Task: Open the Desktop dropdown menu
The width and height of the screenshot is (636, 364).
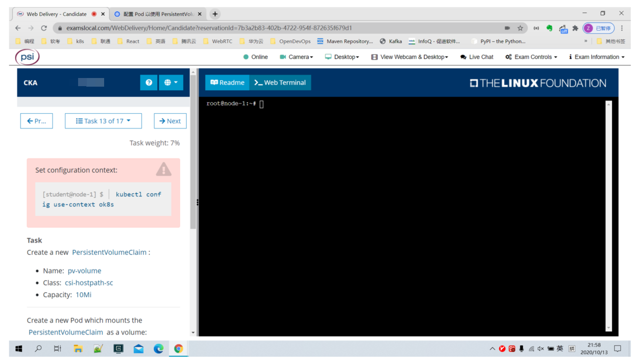Action: click(x=342, y=57)
